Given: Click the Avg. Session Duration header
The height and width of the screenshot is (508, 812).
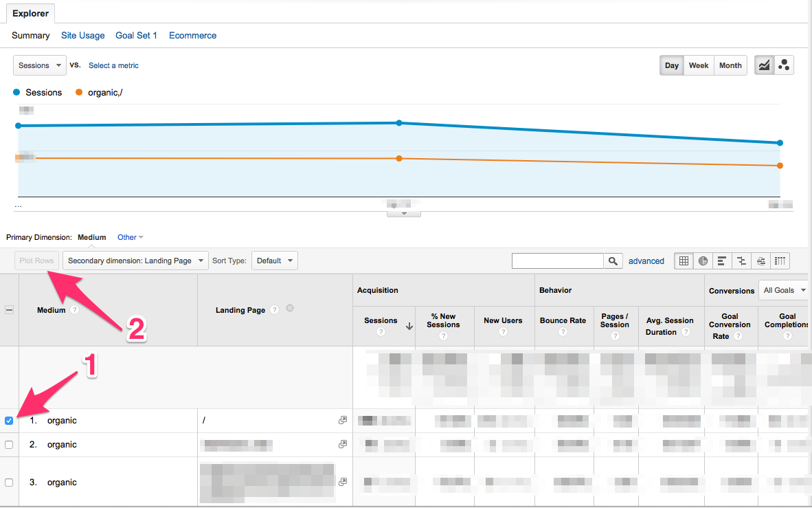Looking at the screenshot, I should [x=670, y=326].
